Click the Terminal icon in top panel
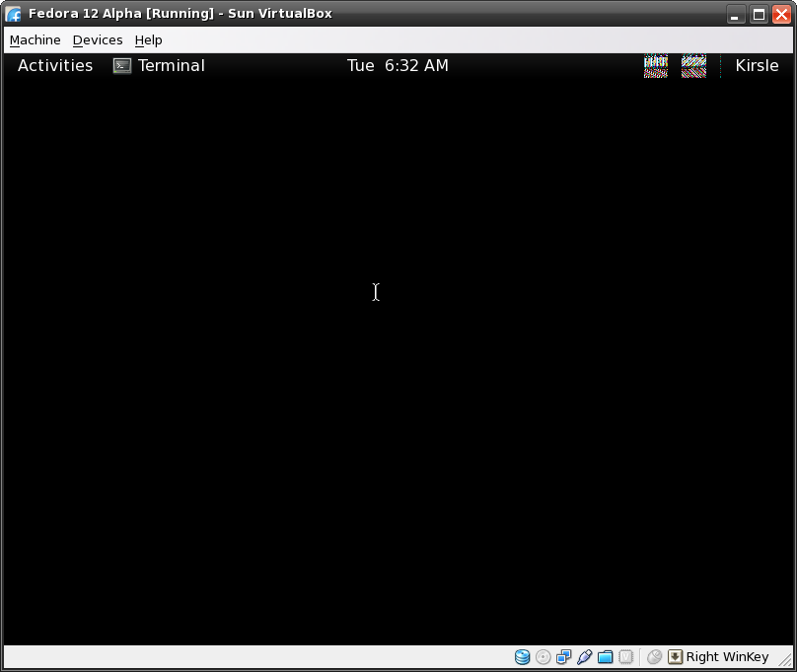 pos(122,66)
